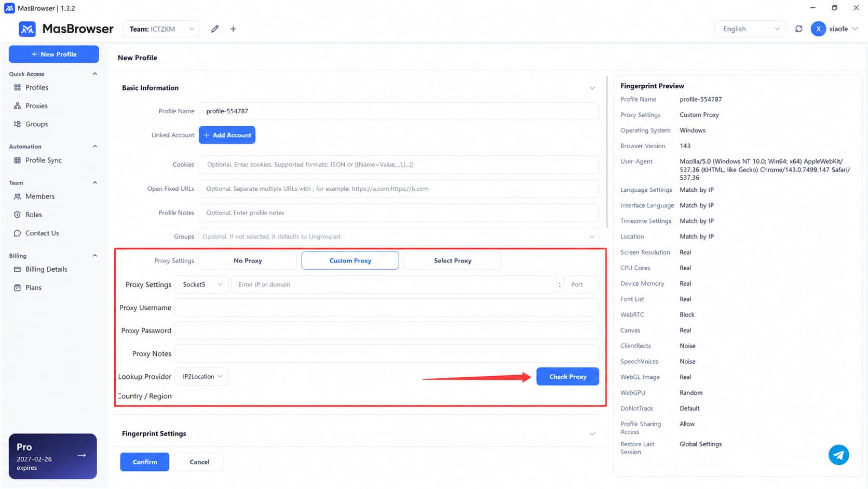Select No Proxy option
Screen dimensions: 868x489
248,260
